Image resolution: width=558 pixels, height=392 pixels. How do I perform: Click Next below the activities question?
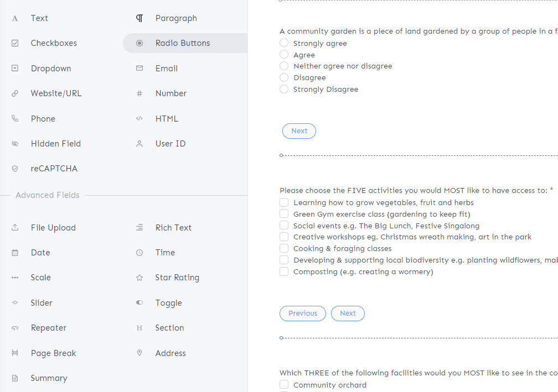[348, 313]
